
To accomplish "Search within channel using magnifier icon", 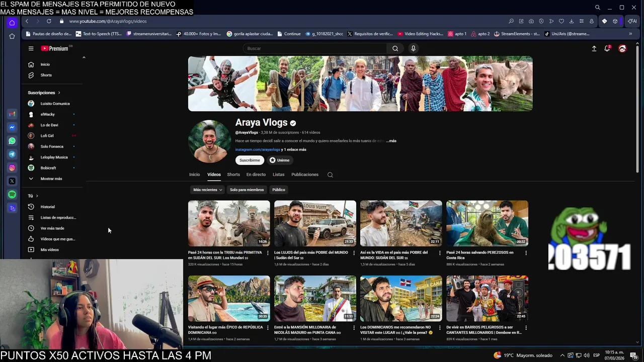I will click(330, 174).
